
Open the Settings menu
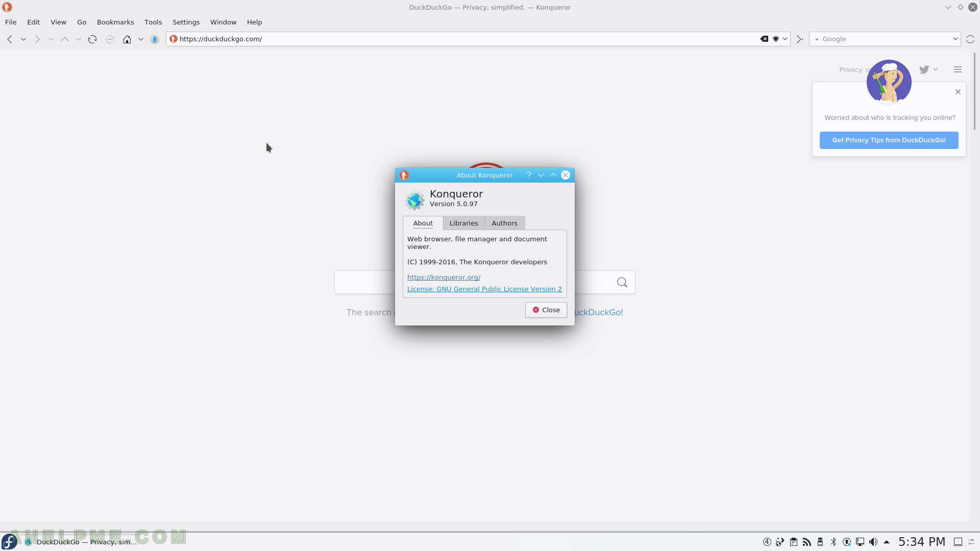coord(186,22)
